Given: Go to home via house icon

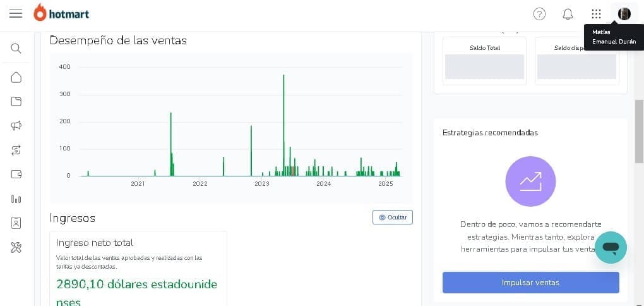Looking at the screenshot, I should 16,77.
